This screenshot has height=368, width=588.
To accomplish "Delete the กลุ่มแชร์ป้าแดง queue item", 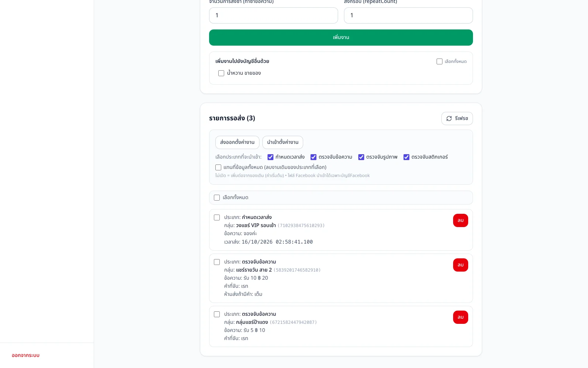I will pos(460,317).
